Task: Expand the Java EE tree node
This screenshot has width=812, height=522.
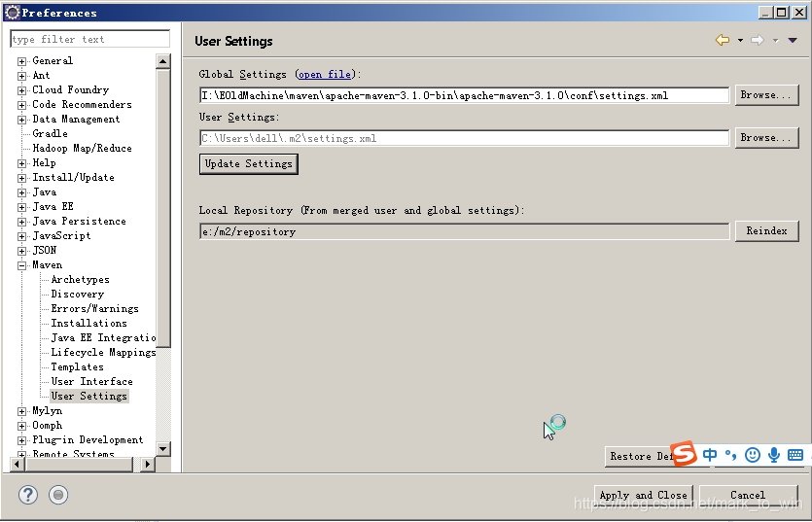Action: [21, 207]
